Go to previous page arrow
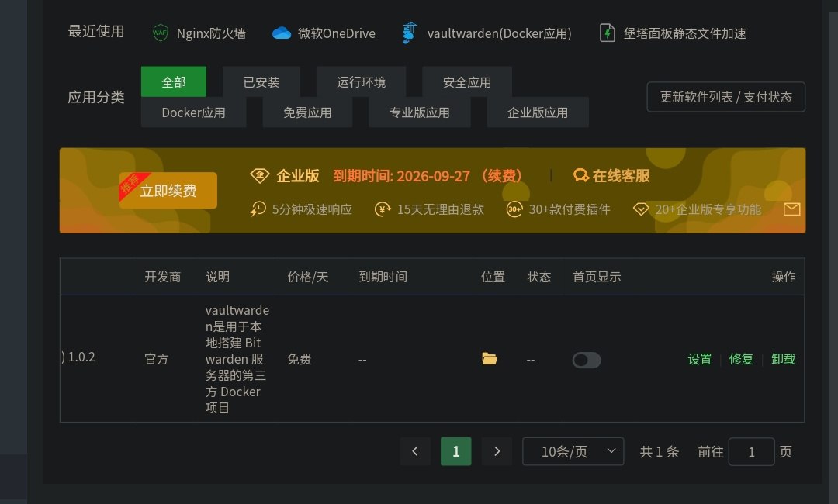Image resolution: width=838 pixels, height=504 pixels. tap(415, 451)
